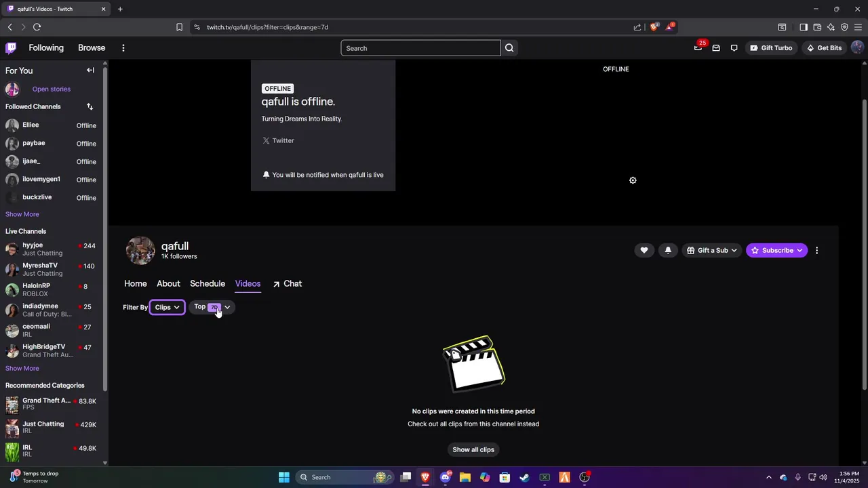The image size is (868, 488).
Task: Toggle follow with the heart button
Action: tap(644, 250)
